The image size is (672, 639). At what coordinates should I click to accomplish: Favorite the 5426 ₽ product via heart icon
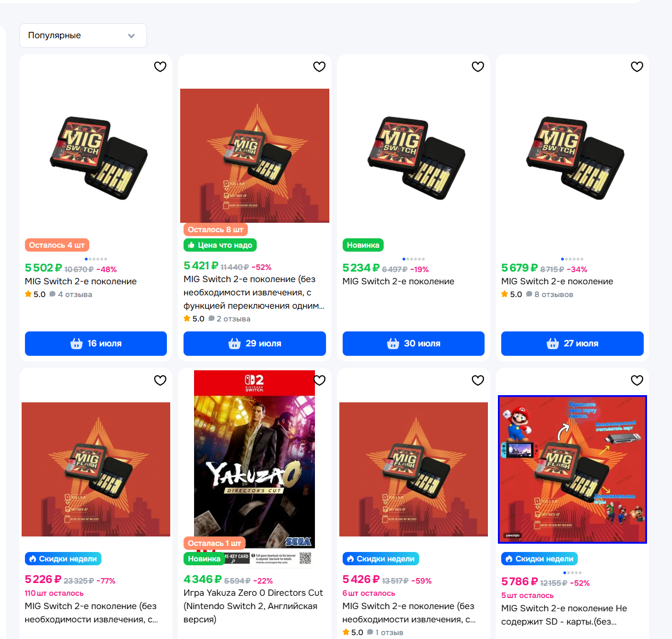478,380
